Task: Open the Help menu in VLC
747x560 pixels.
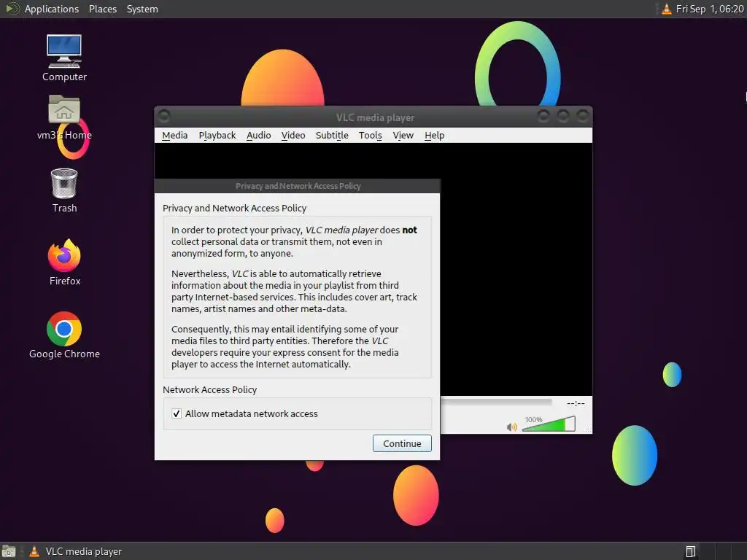Action: tap(434, 135)
